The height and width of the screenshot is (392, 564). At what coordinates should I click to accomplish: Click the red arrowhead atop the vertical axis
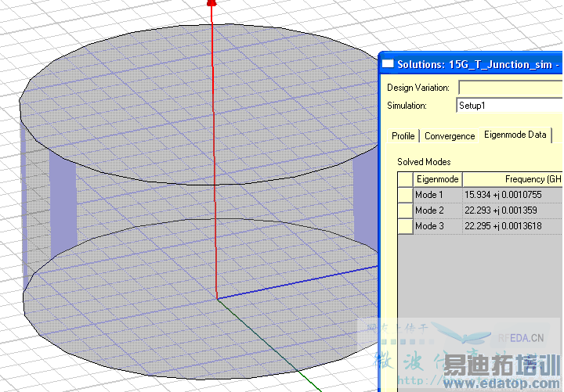click(210, 3)
